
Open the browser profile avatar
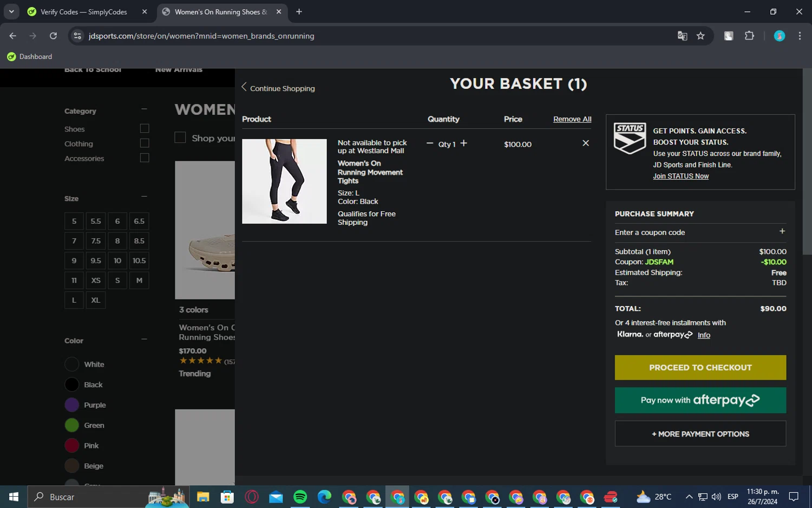(x=780, y=36)
